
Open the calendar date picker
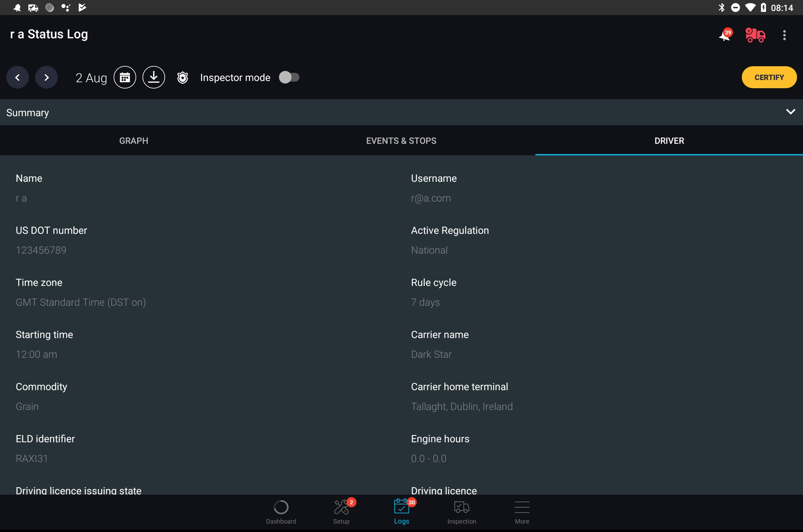point(125,77)
